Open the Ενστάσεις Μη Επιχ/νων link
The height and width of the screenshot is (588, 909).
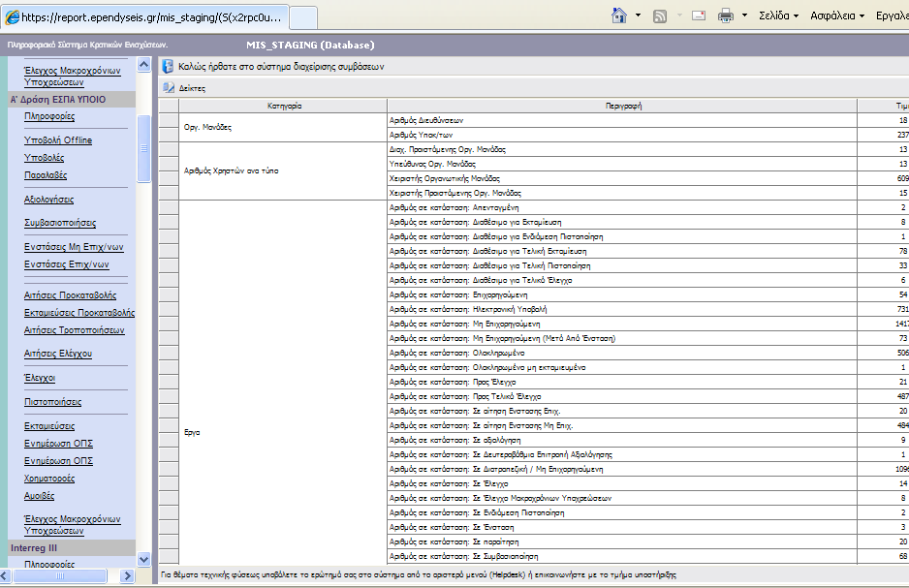74,247
